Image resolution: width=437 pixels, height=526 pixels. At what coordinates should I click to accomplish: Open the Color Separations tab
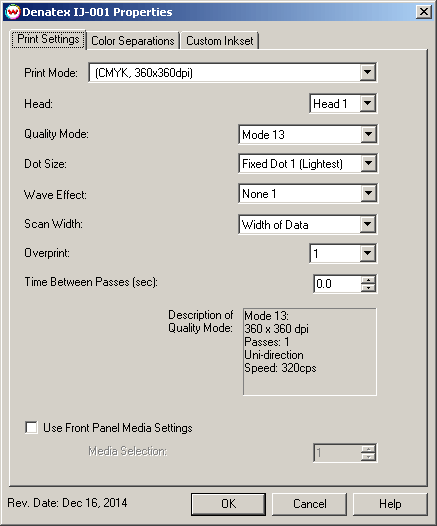[133, 41]
